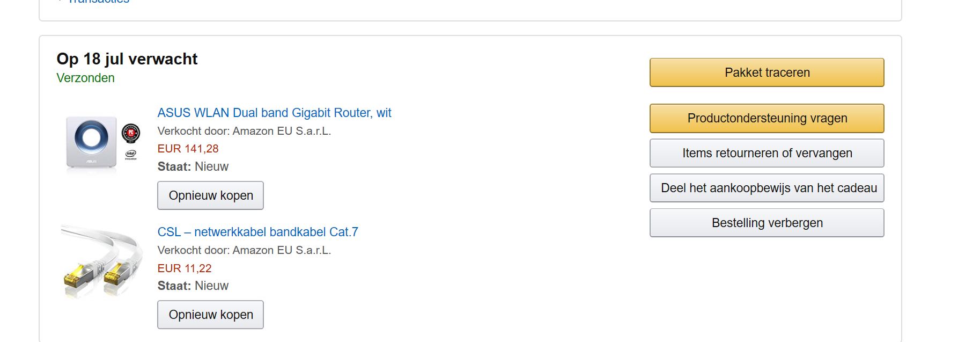Open the ASUS WLAN Dual band Gigabit Router link

274,113
